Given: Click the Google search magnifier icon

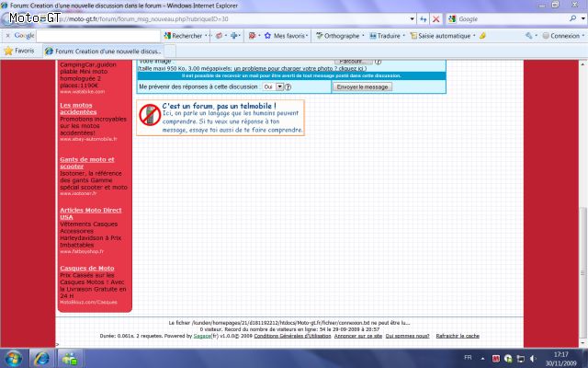Looking at the screenshot, I should (x=572, y=18).
